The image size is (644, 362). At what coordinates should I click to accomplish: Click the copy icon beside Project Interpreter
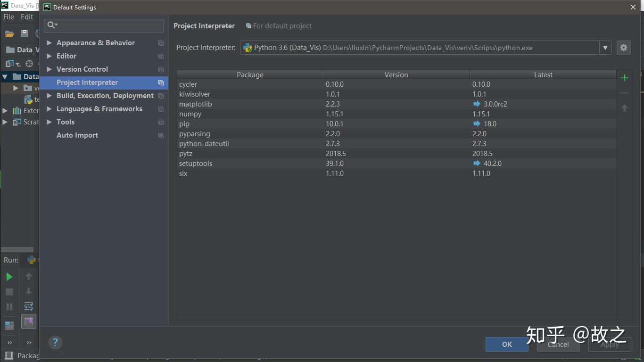coord(161,82)
